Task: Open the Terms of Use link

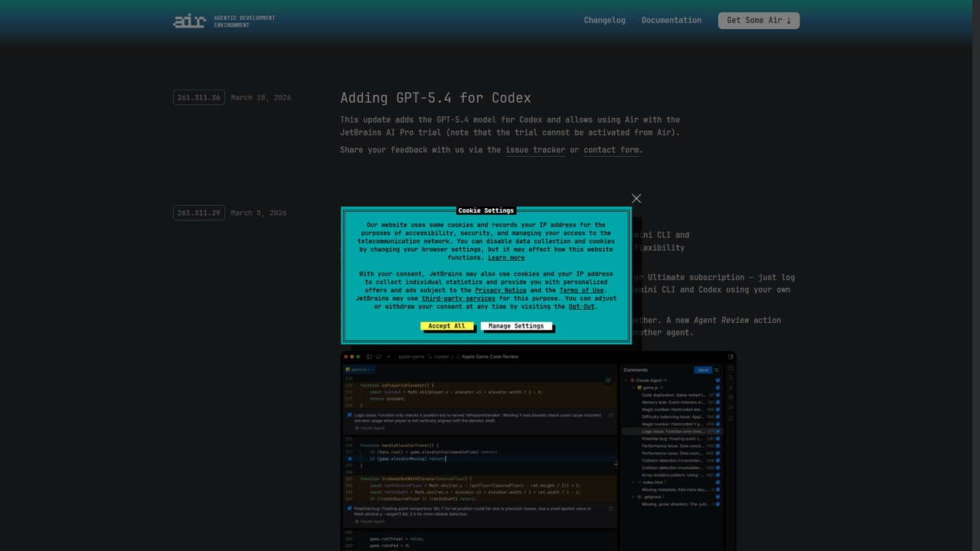Action: click(582, 290)
